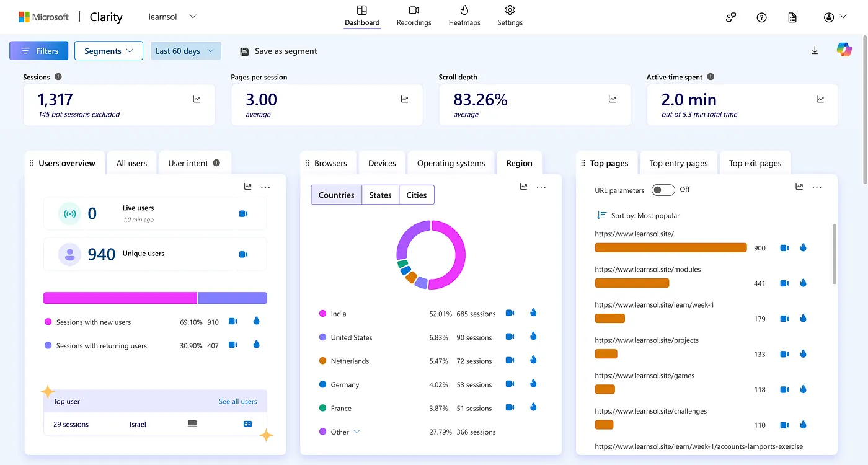Open Top pages panel more options
The height and width of the screenshot is (465, 868).
tap(817, 187)
